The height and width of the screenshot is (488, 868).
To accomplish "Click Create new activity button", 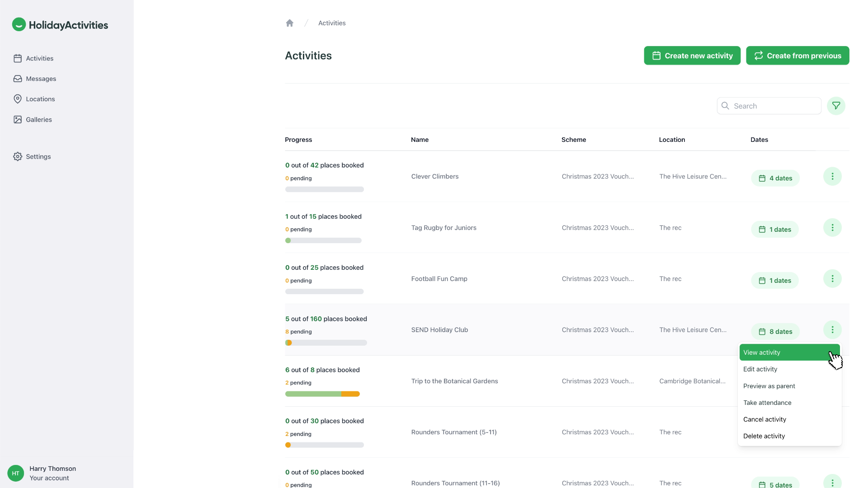I will click(692, 56).
